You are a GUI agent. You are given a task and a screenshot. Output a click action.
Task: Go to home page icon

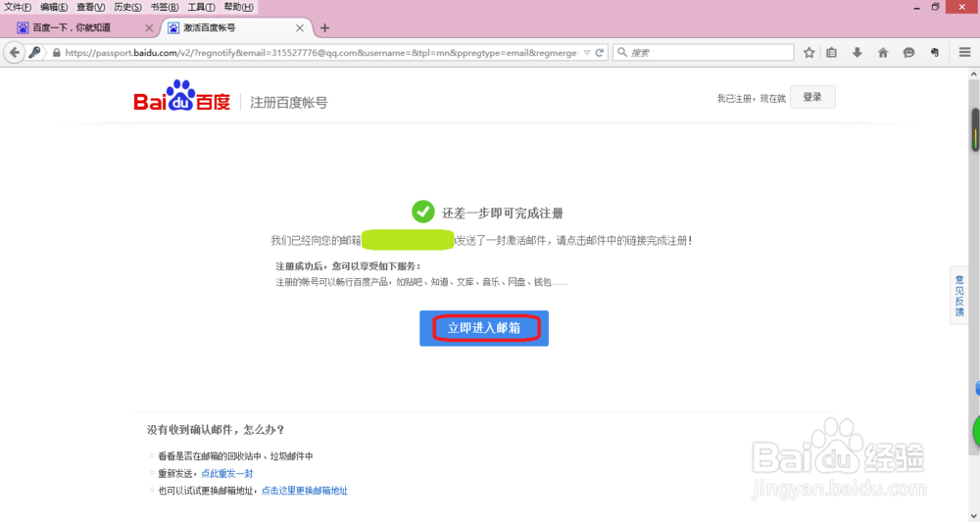883,53
